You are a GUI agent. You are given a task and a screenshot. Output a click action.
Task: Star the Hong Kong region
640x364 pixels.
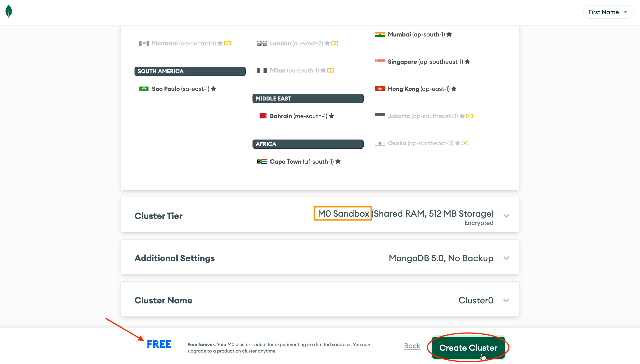(x=454, y=89)
